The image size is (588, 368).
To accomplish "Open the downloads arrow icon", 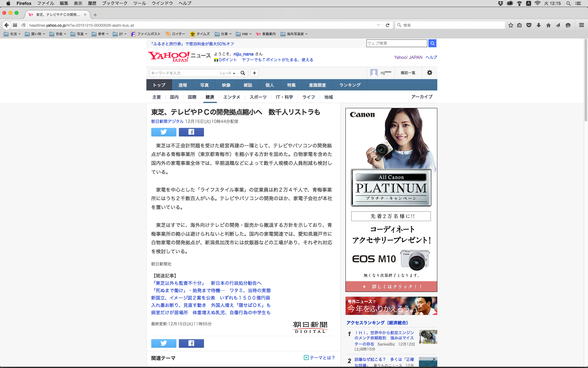I will coord(538,25).
